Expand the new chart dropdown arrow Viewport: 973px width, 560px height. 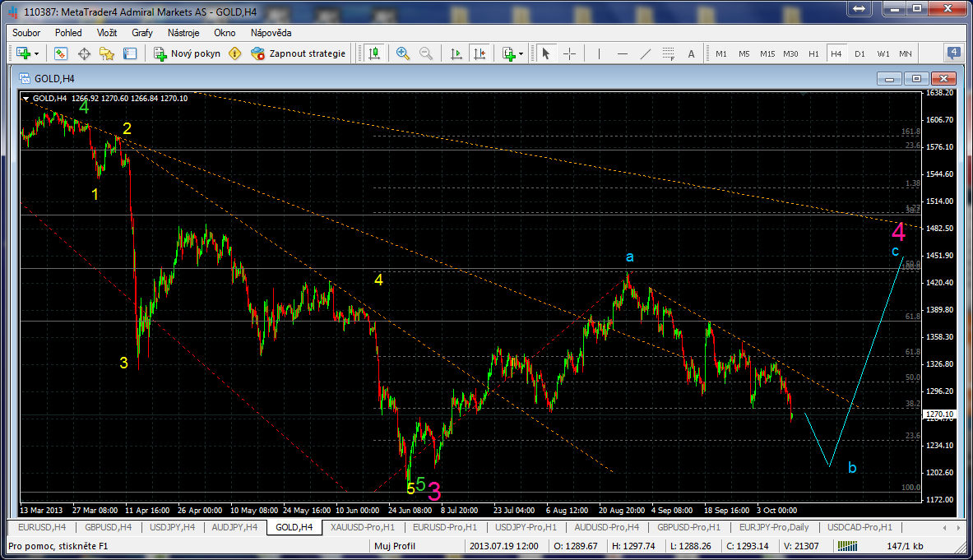coord(37,54)
